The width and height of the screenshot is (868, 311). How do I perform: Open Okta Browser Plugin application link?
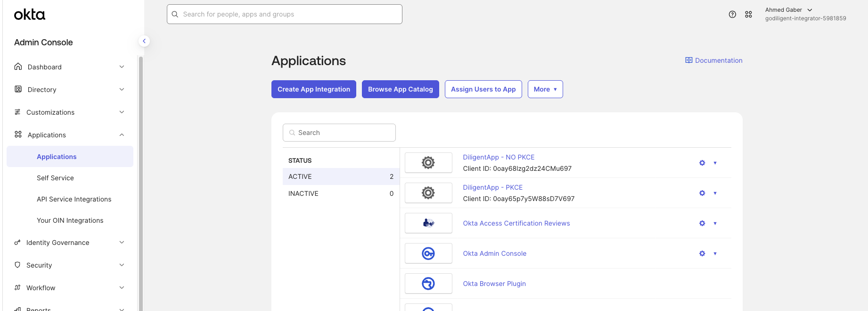coord(494,284)
